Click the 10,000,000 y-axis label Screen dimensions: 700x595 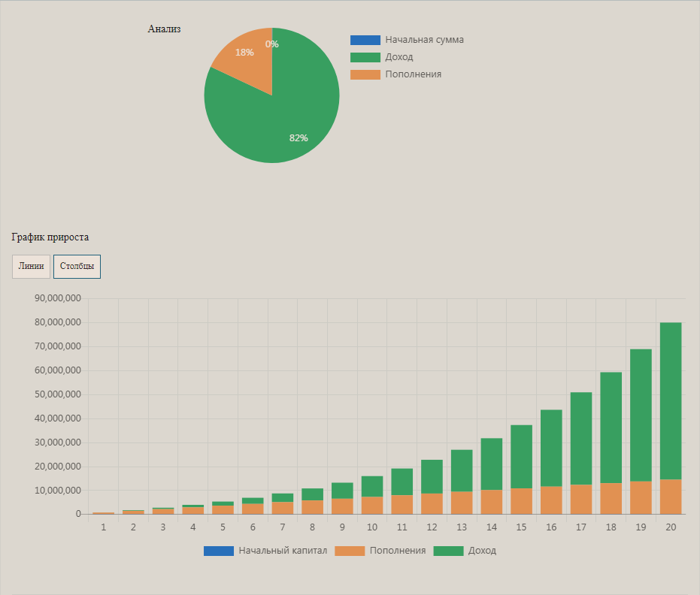tap(58, 490)
